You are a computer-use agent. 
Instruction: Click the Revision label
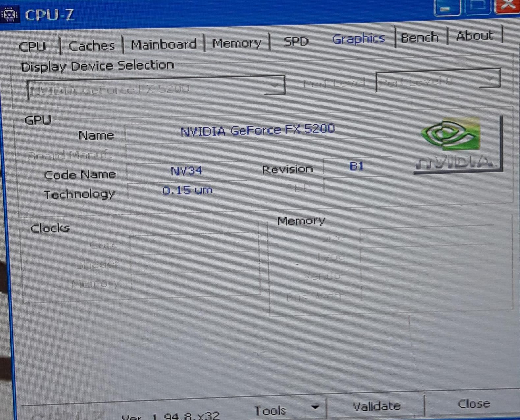pyautogui.click(x=287, y=169)
